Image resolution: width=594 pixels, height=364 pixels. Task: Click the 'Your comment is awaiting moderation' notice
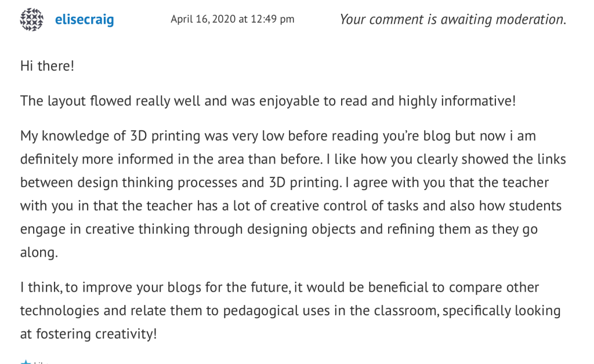point(452,20)
